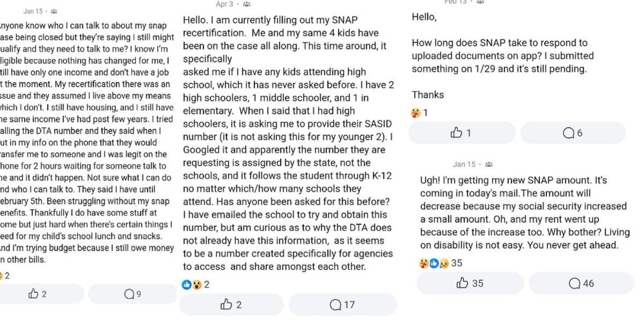Open Jan 15 timestamp on case closed post
The image size is (644, 322).
pos(32,12)
